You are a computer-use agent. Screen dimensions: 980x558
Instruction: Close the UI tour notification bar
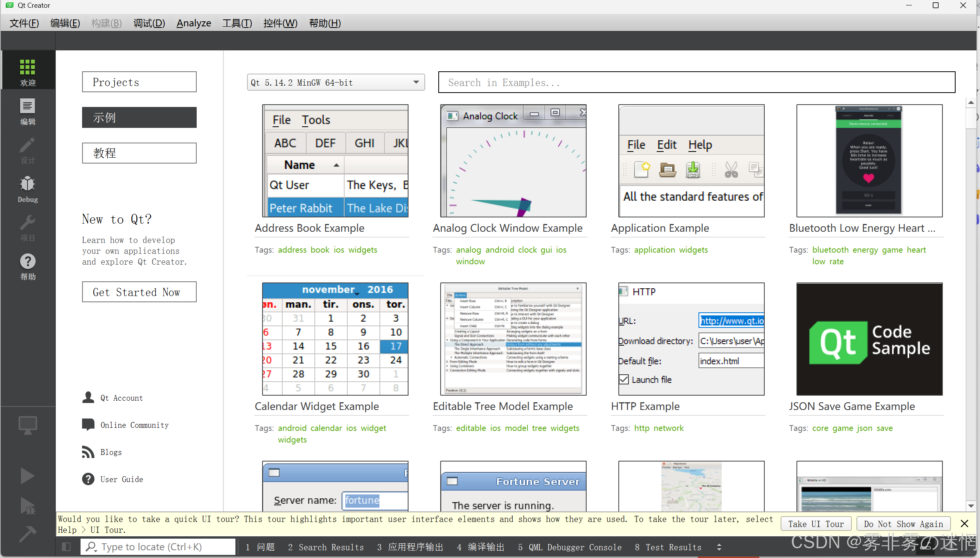pyautogui.click(x=965, y=524)
